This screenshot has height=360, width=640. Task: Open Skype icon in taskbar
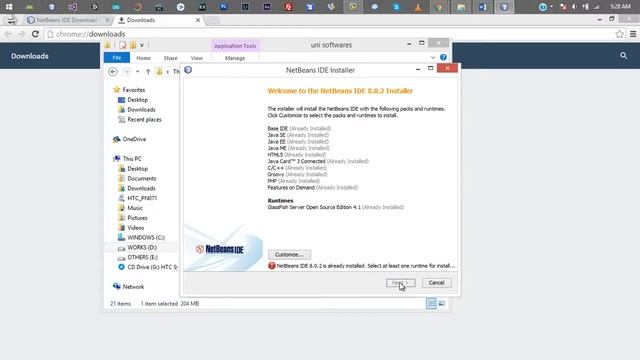point(396,7)
